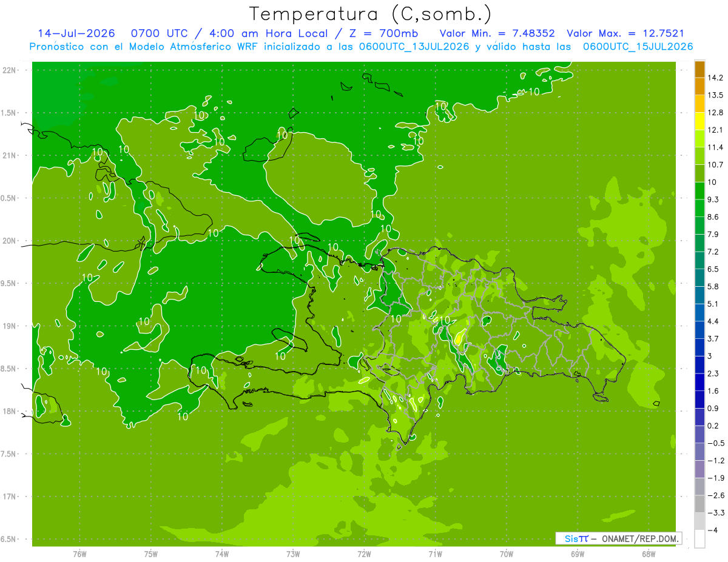Select the date '14-Jul-2026' in header

(76, 33)
